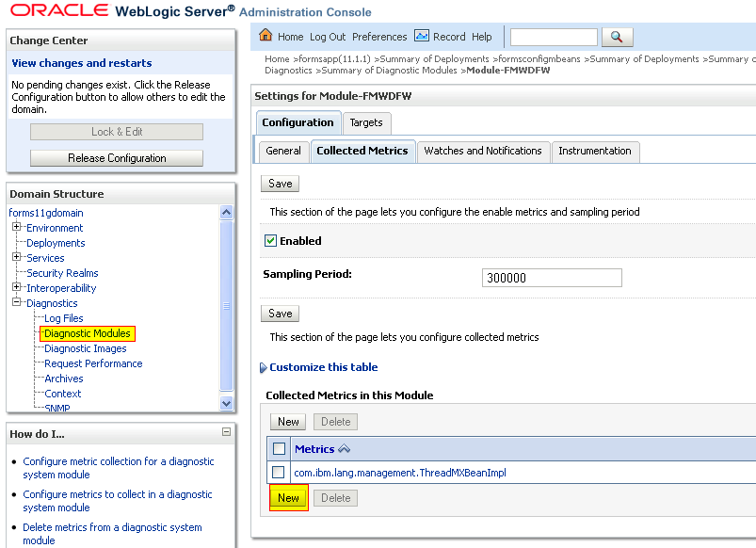The height and width of the screenshot is (548, 756).
Task: Click Domain Structure scroll down arrow
Action: (226, 403)
